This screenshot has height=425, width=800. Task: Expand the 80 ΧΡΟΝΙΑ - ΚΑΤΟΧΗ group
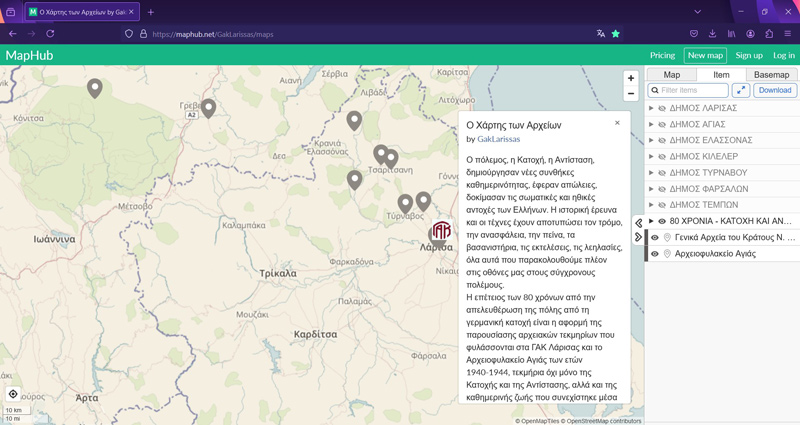(651, 221)
